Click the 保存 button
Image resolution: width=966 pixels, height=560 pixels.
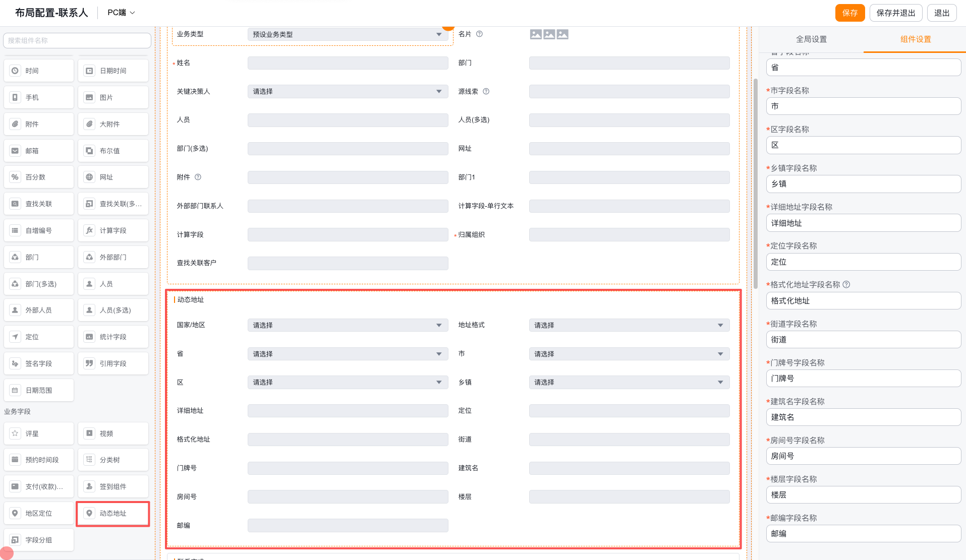coord(850,13)
